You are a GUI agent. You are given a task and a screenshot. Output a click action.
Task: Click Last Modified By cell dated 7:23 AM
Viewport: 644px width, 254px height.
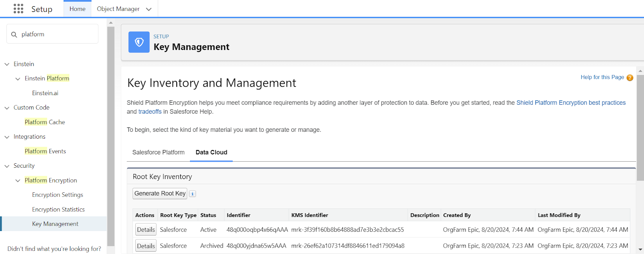583,246
